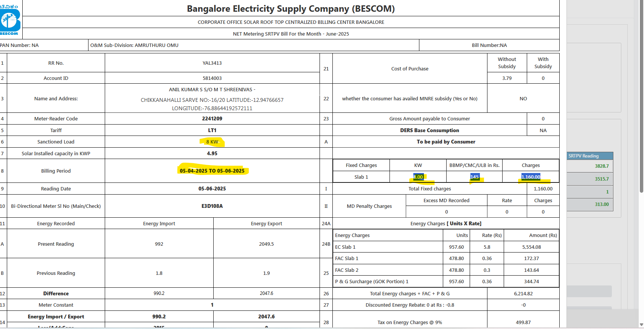Click the highlighted Slab 1 charges 1,160.00
The height and width of the screenshot is (329, 644).
tap(531, 177)
